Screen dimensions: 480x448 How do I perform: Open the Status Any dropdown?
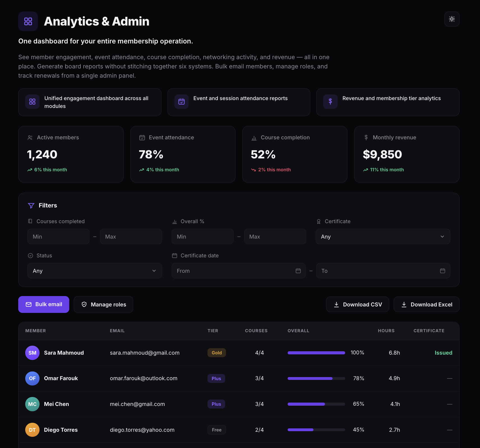(x=95, y=271)
